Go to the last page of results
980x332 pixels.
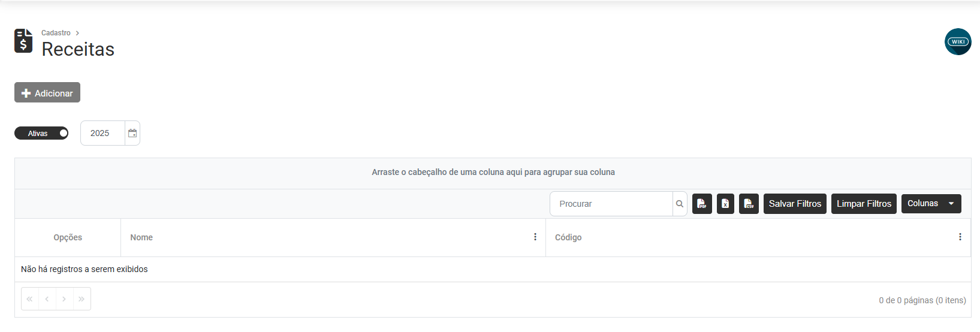(82, 299)
